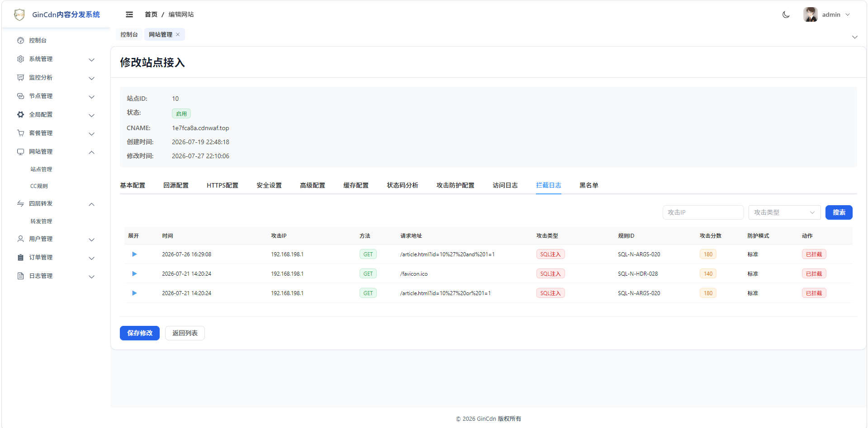Click the 搜索 button

click(839, 212)
